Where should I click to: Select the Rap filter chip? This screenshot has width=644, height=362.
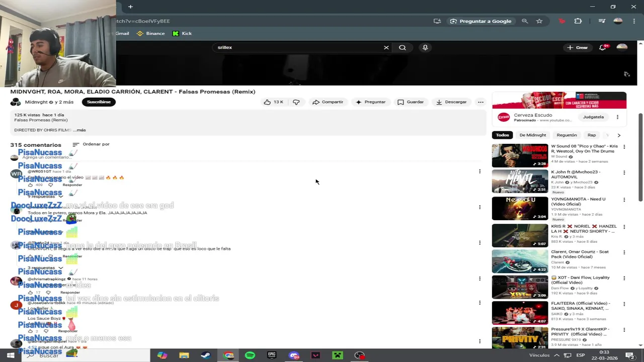point(592,135)
